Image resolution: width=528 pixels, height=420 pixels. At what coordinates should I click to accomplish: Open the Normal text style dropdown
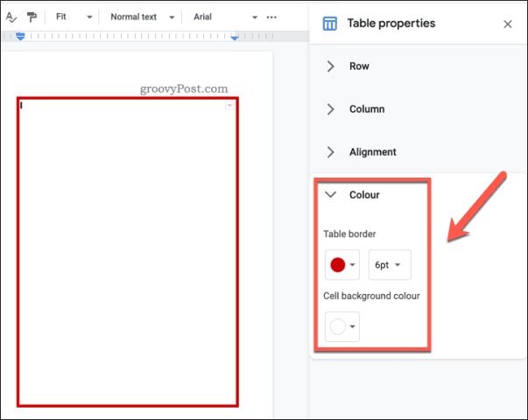[142, 17]
